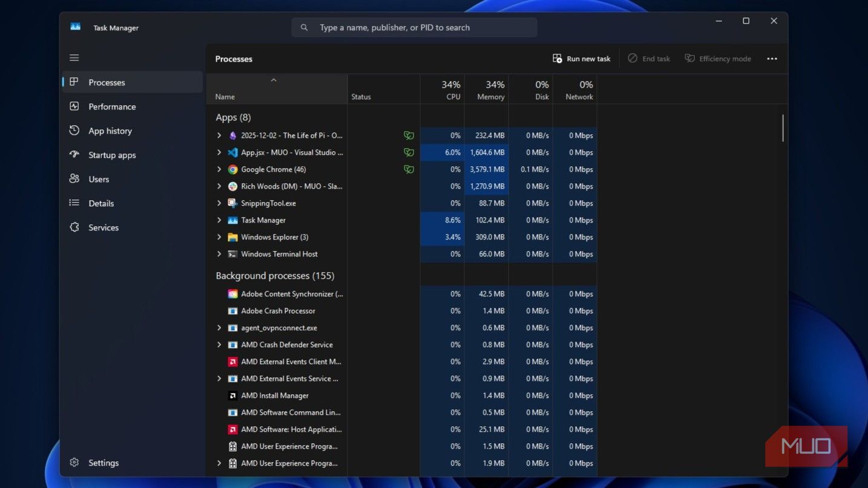The height and width of the screenshot is (488, 868).
Task: Click the Slack icon beside Rich Woods
Action: click(x=232, y=186)
